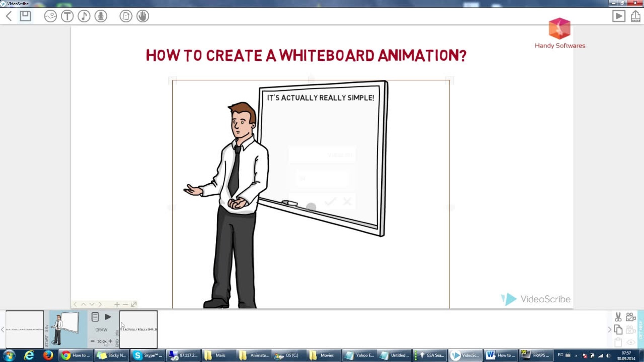Play the scribe preview
Viewport: 644px width, 362px height.
click(619, 16)
